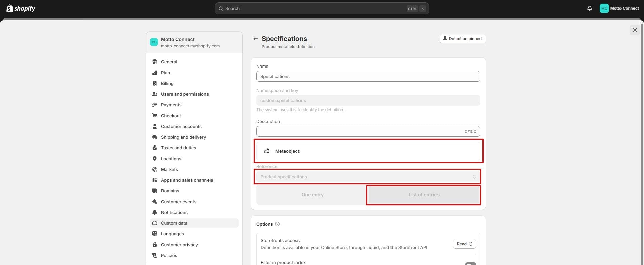Click the Users and permissions icon
This screenshot has width=644, height=265.
click(x=155, y=94)
